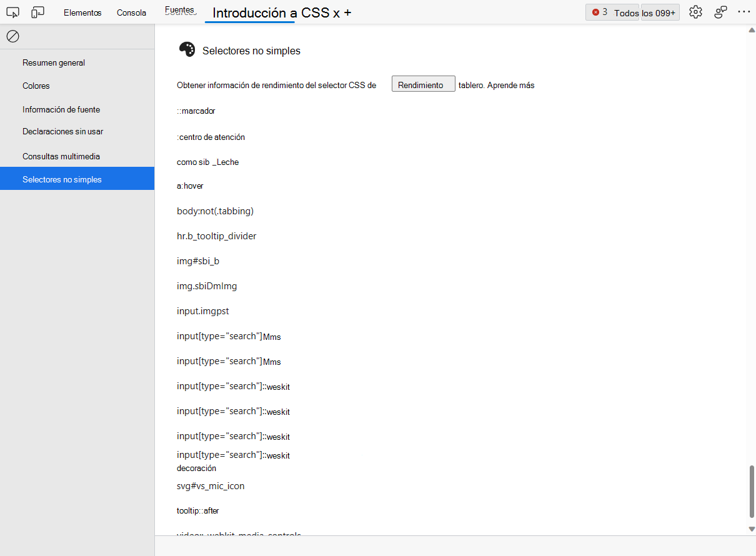Open DevTools settings gear
The height and width of the screenshot is (556, 756).
tap(695, 12)
